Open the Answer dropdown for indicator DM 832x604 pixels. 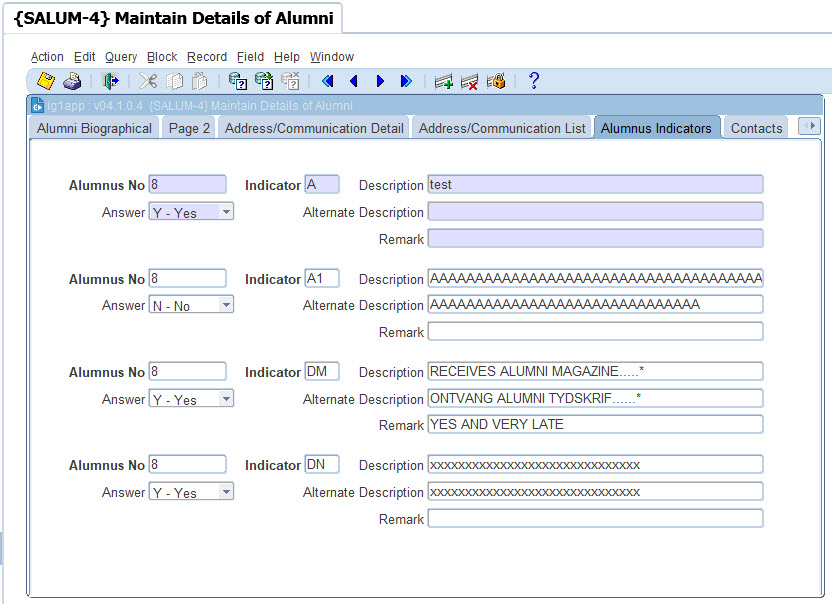pyautogui.click(x=226, y=399)
